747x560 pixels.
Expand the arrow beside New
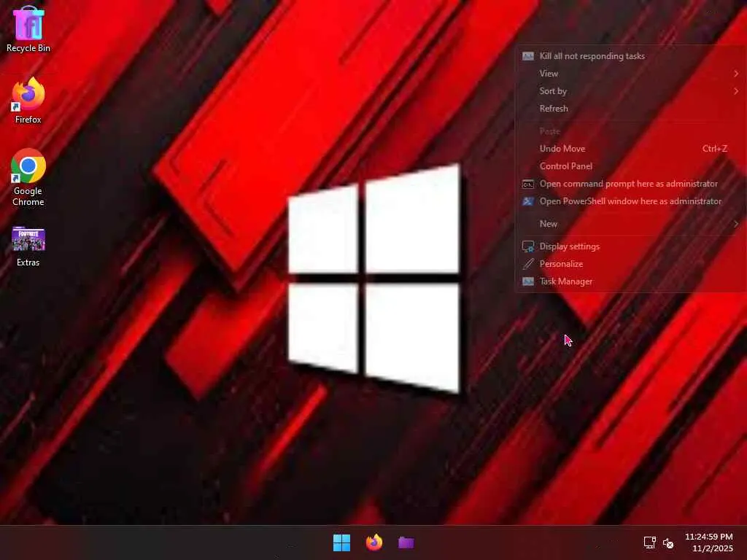click(736, 224)
